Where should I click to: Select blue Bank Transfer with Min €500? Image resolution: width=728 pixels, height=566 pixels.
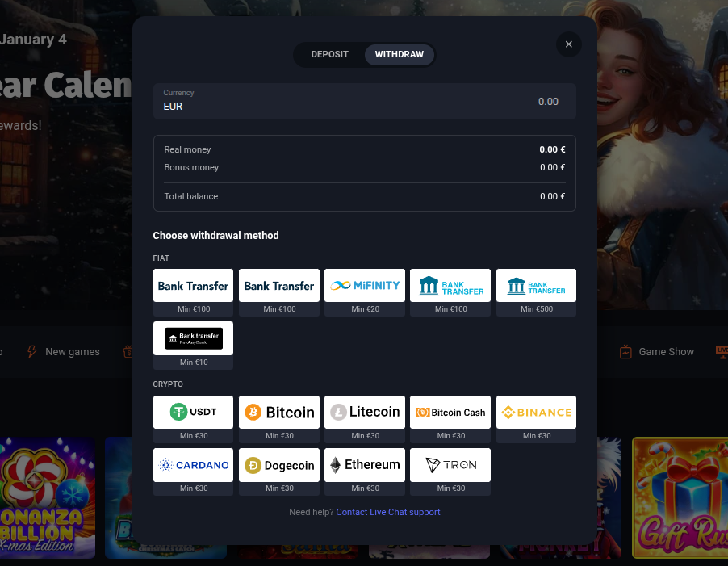click(x=536, y=286)
